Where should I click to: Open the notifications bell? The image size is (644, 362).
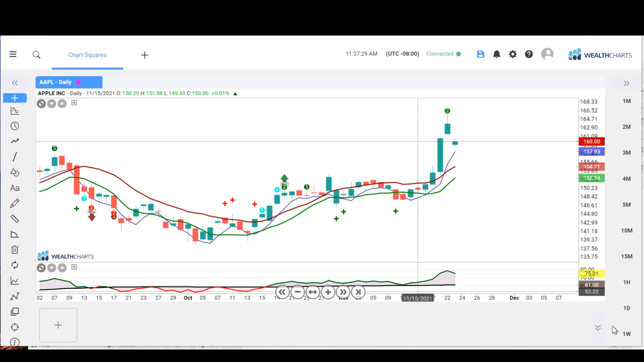tap(497, 54)
